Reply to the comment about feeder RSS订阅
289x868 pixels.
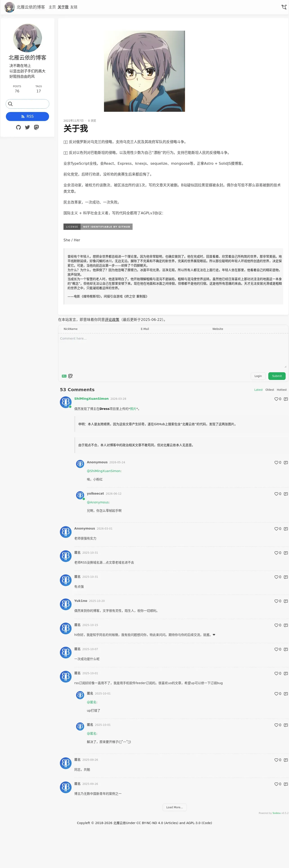pos(286,674)
